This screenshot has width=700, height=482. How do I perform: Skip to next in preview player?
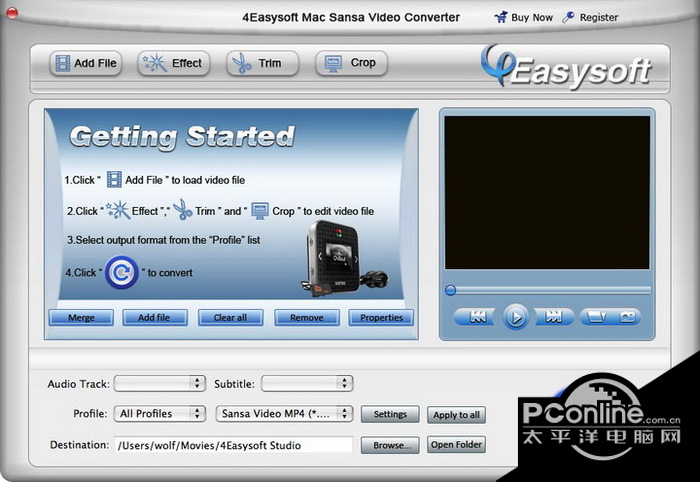[x=554, y=317]
